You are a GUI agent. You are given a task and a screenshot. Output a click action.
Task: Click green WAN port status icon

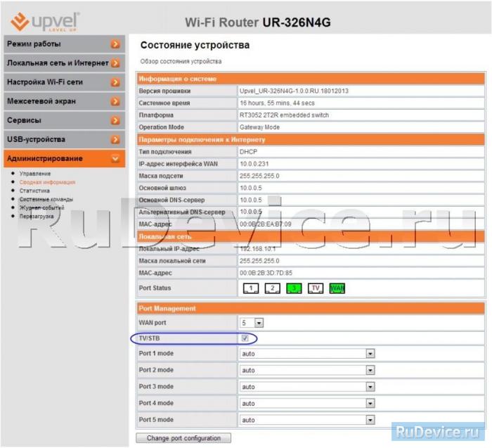tap(337, 288)
